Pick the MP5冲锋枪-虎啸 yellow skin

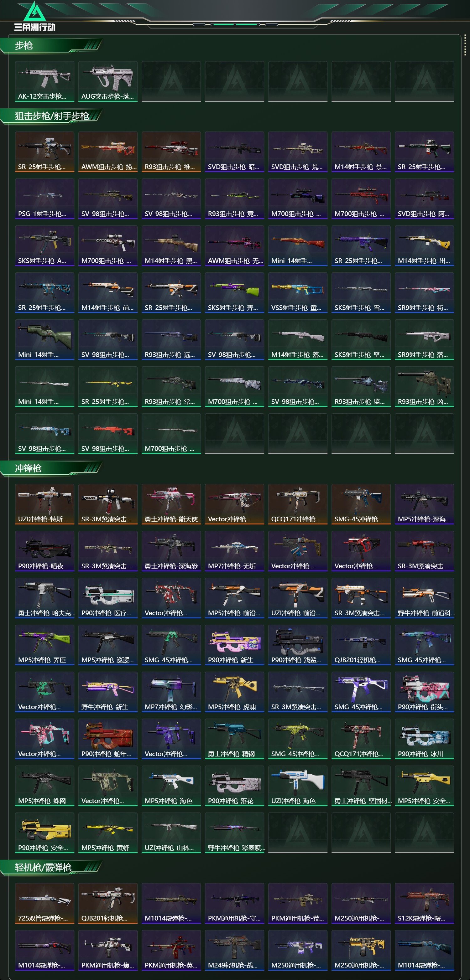[234, 692]
